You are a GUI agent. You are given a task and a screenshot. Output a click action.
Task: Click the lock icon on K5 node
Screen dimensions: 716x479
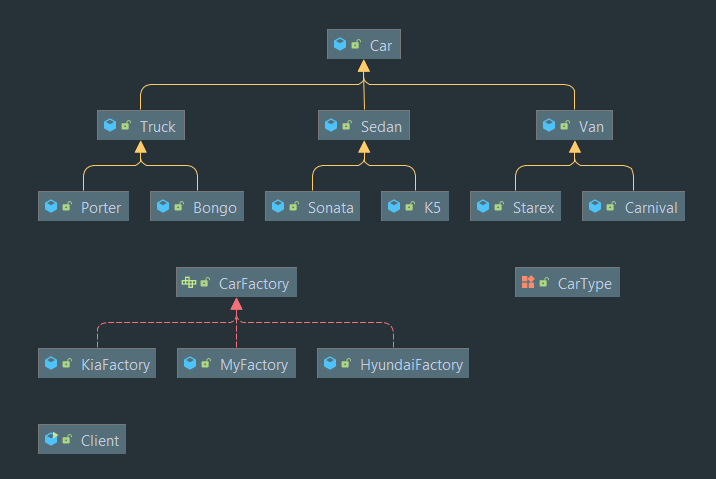coord(410,206)
